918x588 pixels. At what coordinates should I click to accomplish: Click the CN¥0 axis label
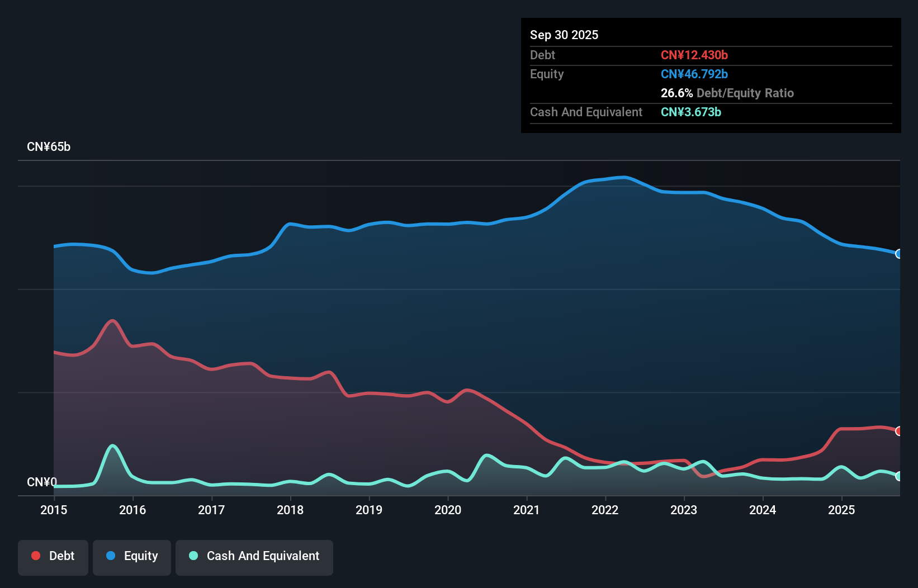click(41, 482)
